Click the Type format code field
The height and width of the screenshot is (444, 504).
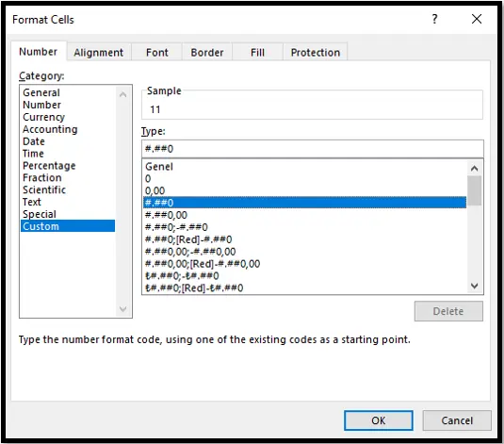(x=313, y=149)
